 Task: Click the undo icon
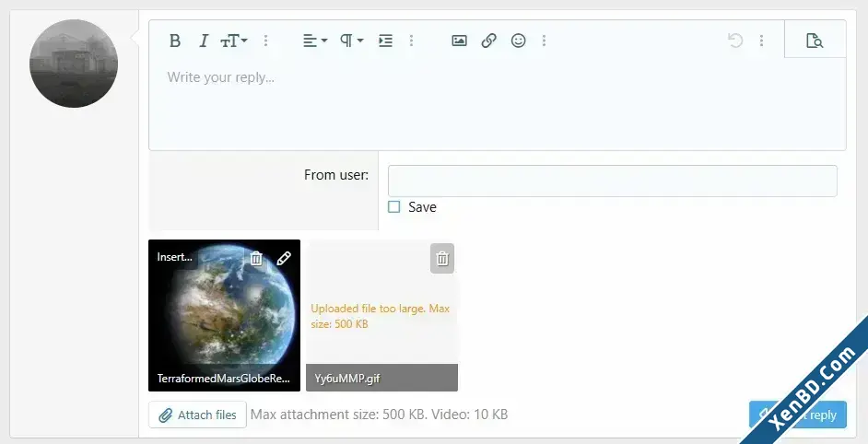click(x=735, y=41)
